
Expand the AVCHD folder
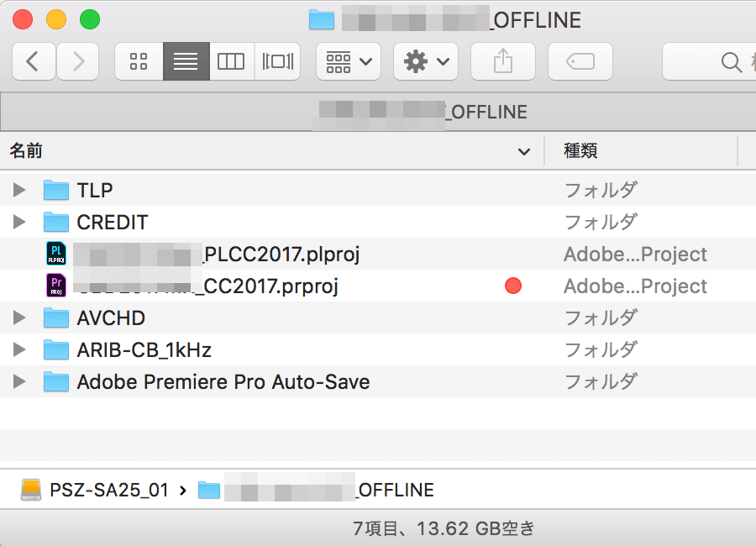(19, 318)
